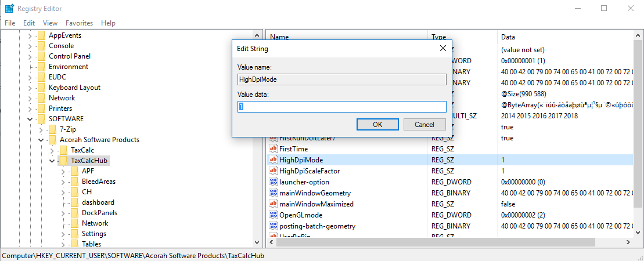Click the 7-Zip folder icon
The image size is (644, 261).
pos(52,129)
